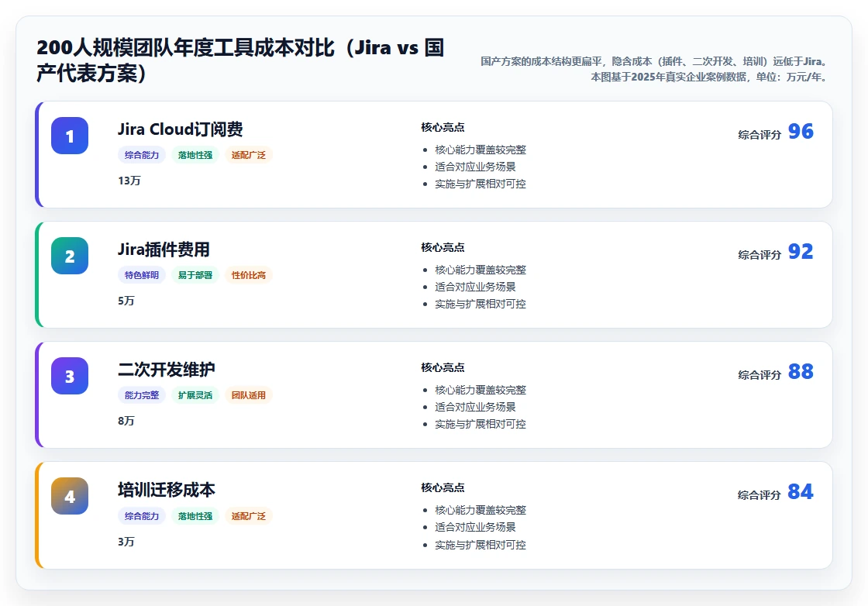Click the score 92

coord(801,251)
